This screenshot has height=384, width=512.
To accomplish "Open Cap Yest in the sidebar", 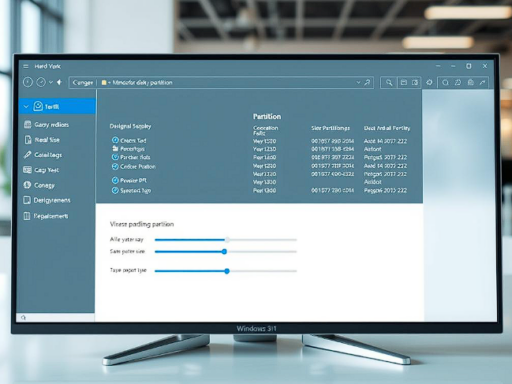I will point(46,170).
